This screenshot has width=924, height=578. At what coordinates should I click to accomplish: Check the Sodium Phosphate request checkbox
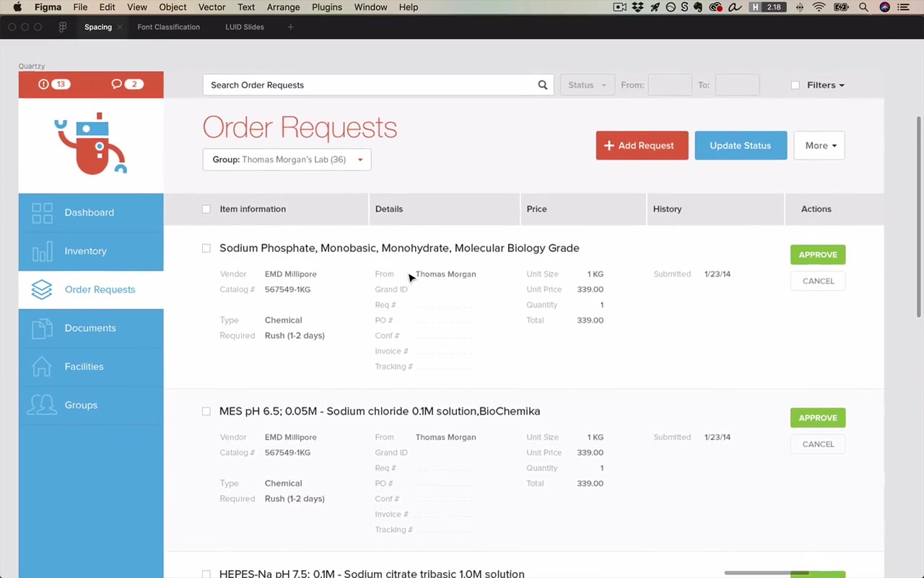[206, 248]
